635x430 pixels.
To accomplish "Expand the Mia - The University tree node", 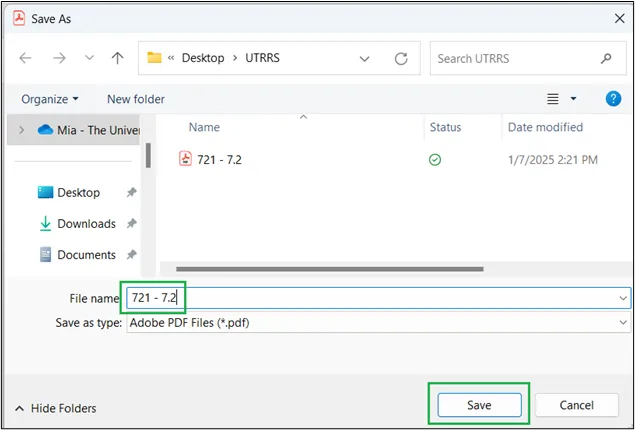I will (x=22, y=130).
